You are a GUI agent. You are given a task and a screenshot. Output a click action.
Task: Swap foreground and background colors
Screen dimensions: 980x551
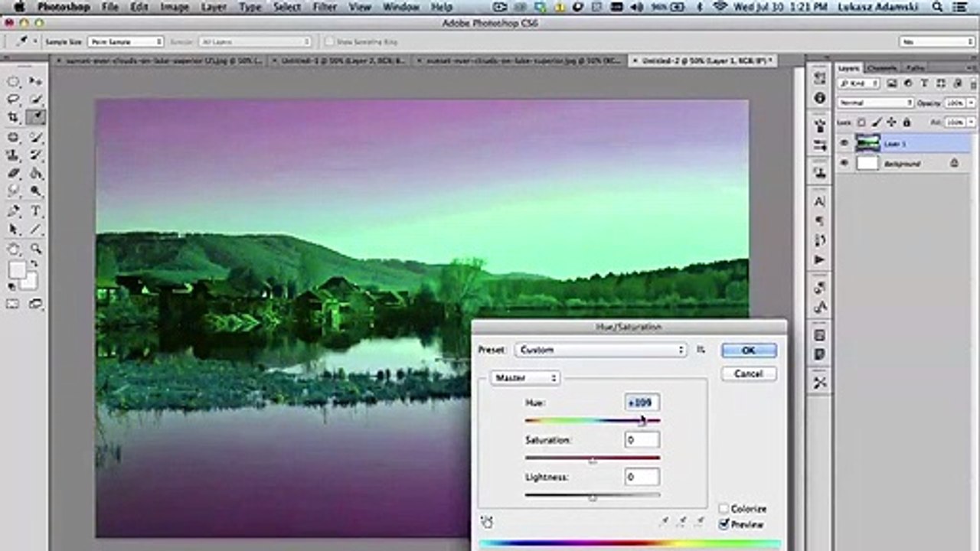[34, 264]
